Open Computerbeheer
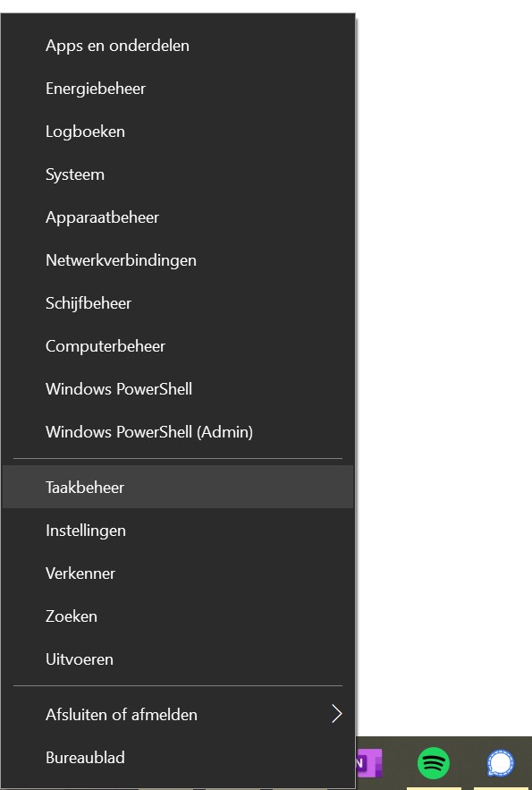Screen dimensions: 532x790 tap(178, 346)
